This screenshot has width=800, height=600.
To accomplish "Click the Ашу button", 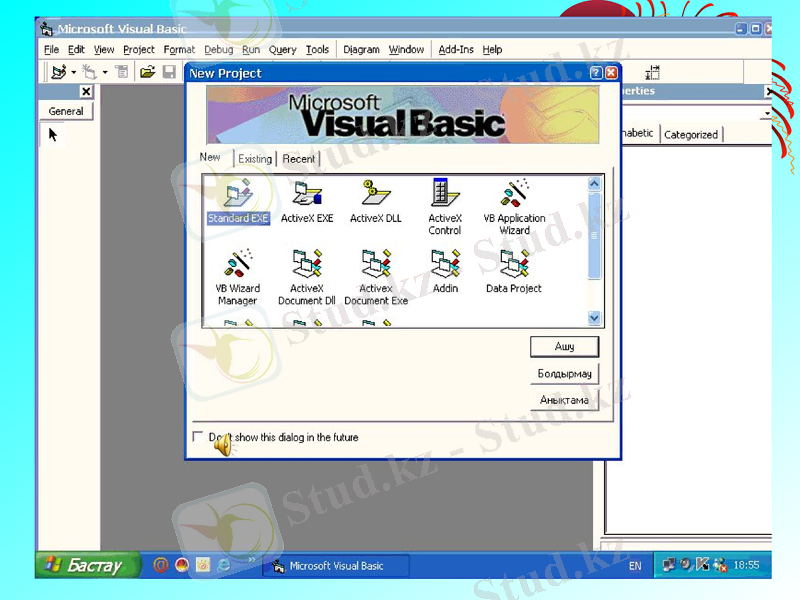I will 565,347.
